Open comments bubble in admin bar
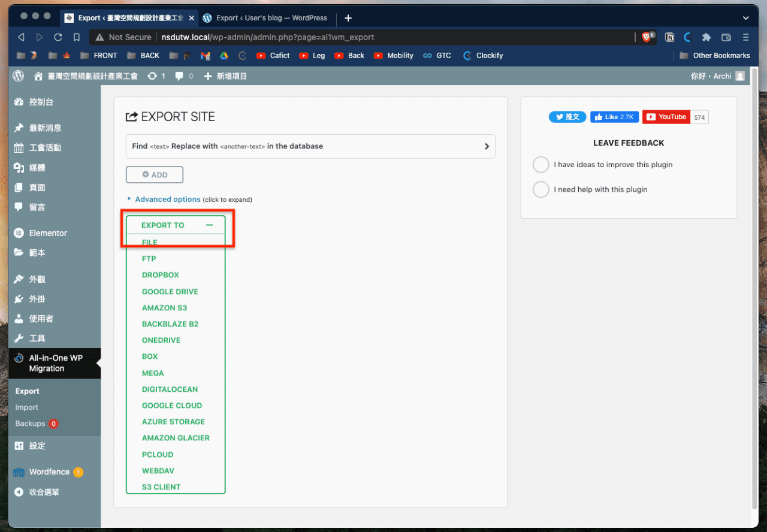Image resolution: width=767 pixels, height=532 pixels. tap(184, 76)
